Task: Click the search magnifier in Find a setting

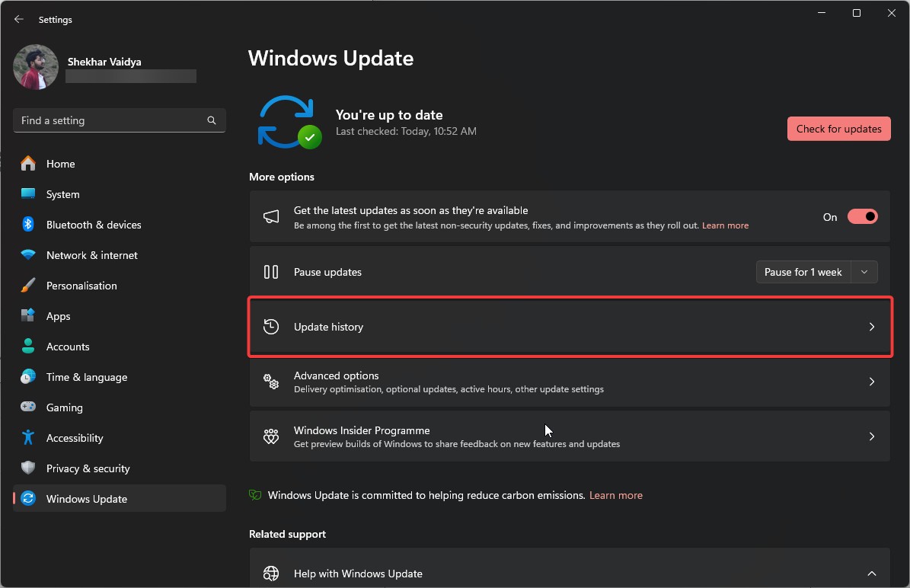Action: point(211,120)
